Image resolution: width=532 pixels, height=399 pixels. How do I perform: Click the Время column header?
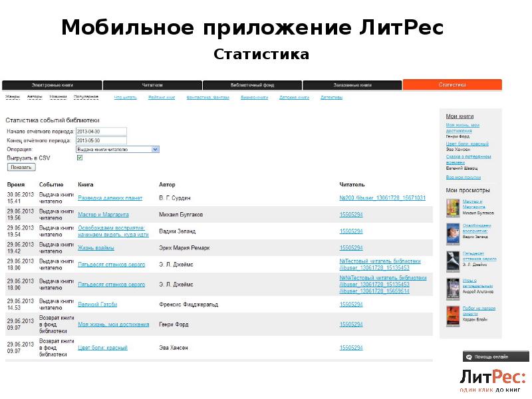point(16,185)
